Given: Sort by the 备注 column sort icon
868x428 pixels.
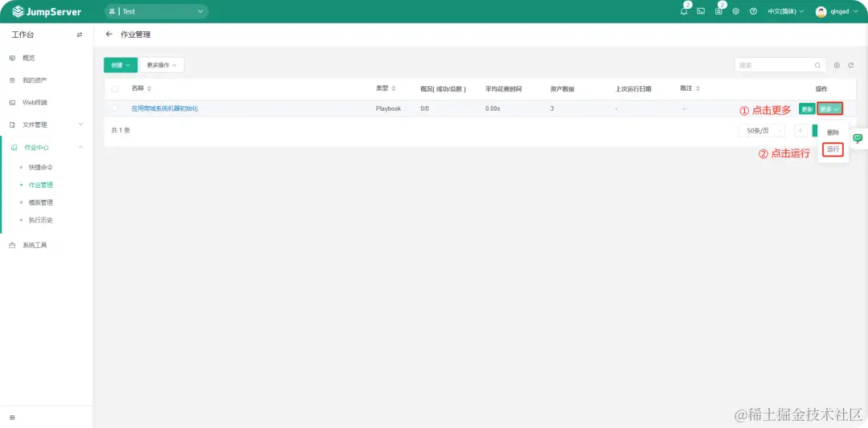Looking at the screenshot, I should [698, 88].
